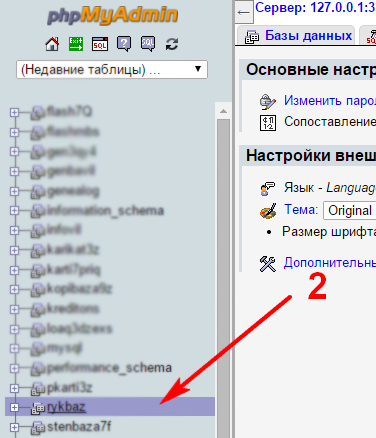
Task: Click the language icon beside Язык
Action: 268,188
